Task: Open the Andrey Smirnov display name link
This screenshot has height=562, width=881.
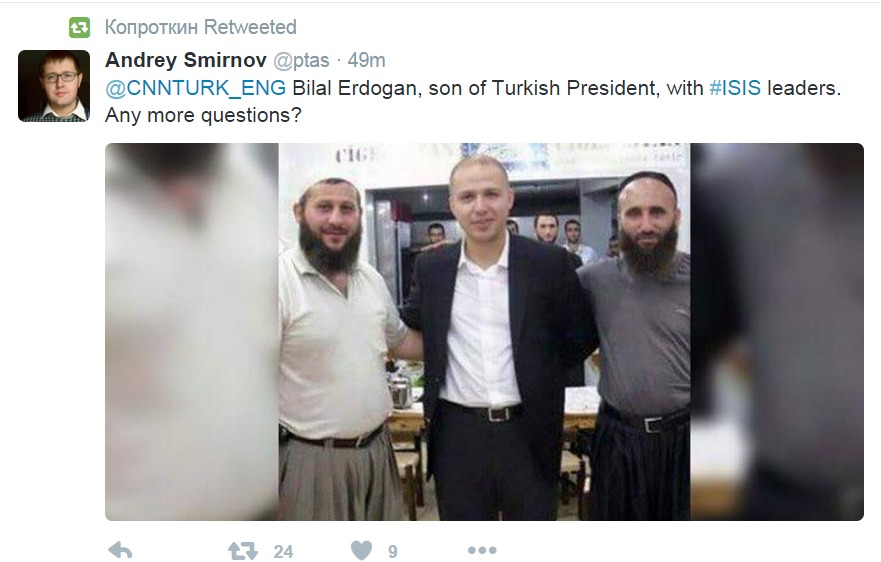Action: (185, 60)
